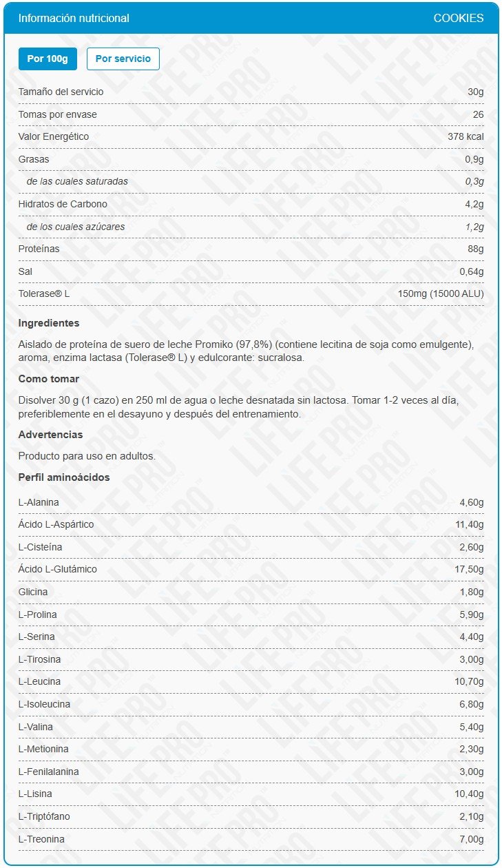
Task: Switch to the Por servicio tab
Action: pos(123,59)
